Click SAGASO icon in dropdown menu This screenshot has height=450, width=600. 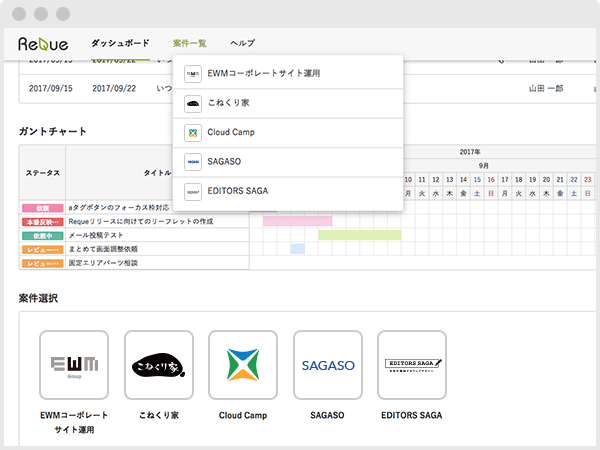coord(193,162)
